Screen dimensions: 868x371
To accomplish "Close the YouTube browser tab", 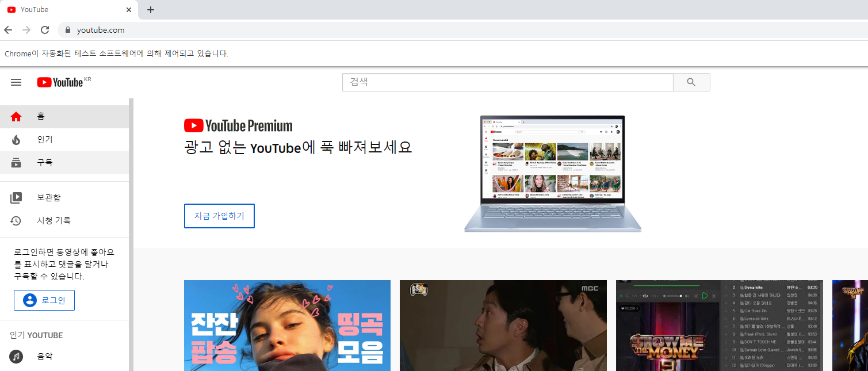I will click(x=128, y=10).
